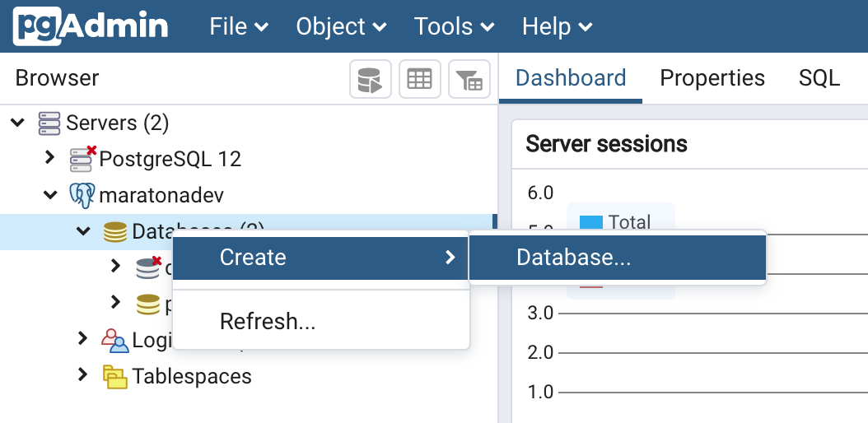This screenshot has height=423, width=868.
Task: Click the pgAdmin logo
Action: [x=91, y=26]
